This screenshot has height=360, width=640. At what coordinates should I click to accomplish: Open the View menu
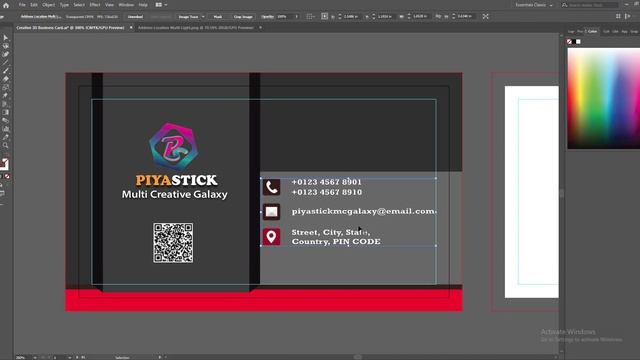click(x=109, y=5)
